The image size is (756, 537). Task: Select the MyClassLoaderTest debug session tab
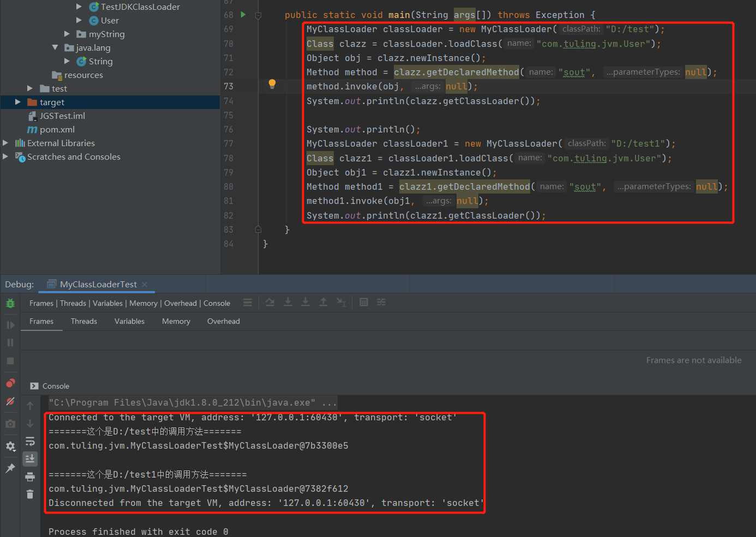(98, 285)
